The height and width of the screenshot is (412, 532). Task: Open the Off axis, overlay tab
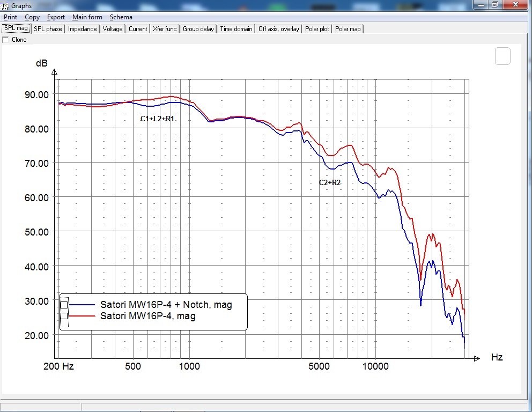click(278, 29)
